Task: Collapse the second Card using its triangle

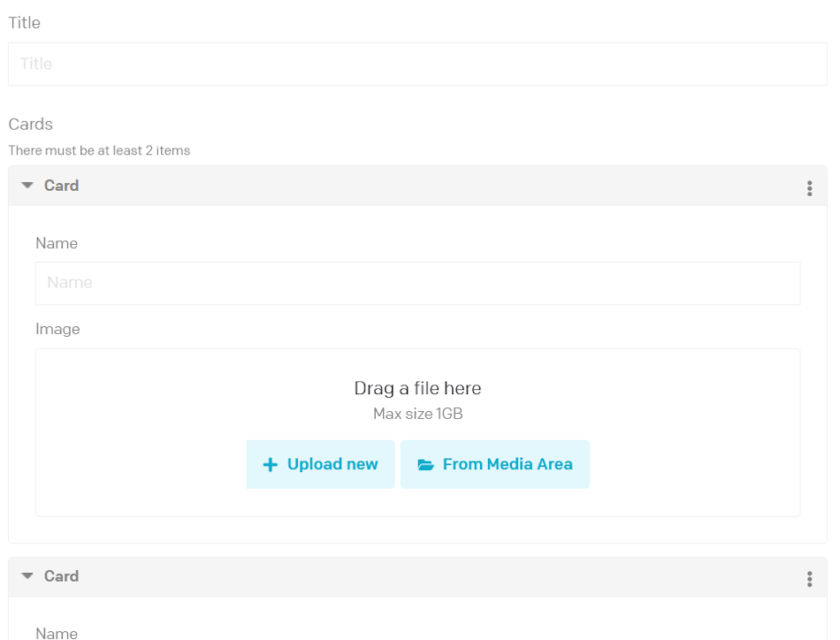Action: click(x=27, y=576)
